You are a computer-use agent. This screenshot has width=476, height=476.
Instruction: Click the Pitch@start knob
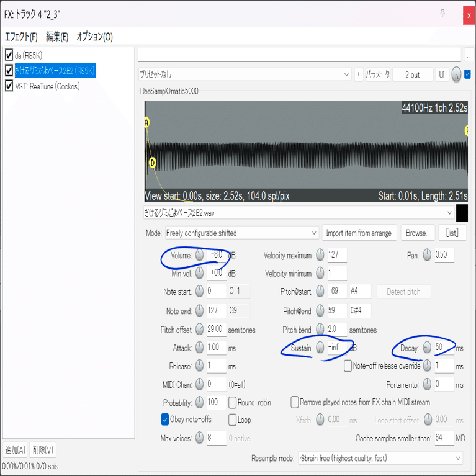pyautogui.click(x=320, y=291)
